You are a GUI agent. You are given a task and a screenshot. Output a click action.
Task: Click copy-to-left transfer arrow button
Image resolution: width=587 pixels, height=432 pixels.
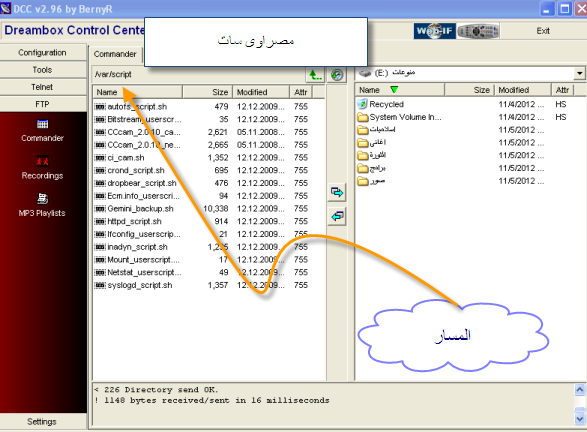pos(337,216)
